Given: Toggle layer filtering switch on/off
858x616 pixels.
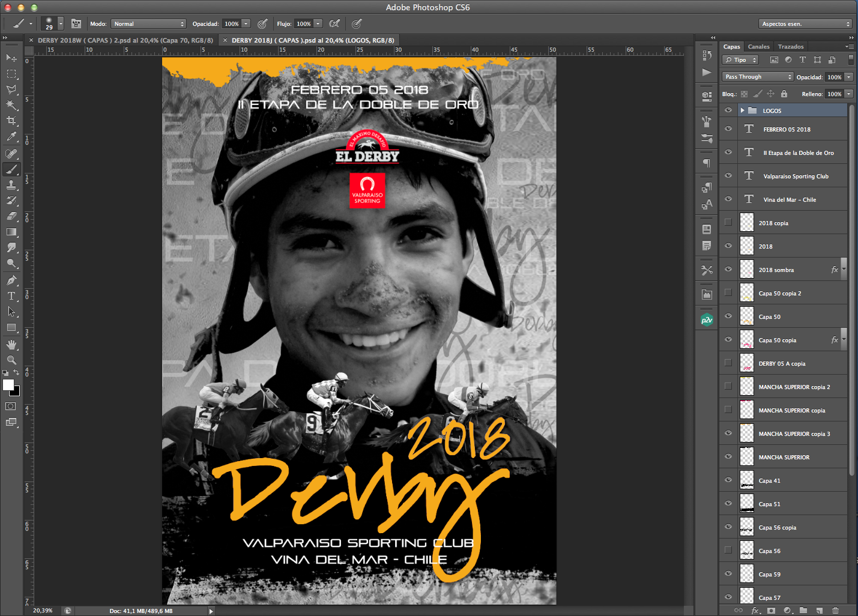Looking at the screenshot, I should (x=851, y=59).
